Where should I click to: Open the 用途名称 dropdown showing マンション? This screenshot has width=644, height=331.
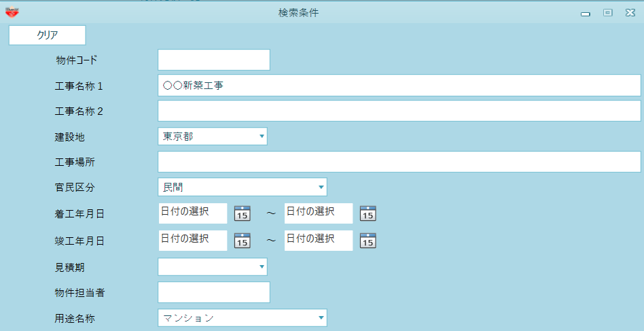(243, 318)
